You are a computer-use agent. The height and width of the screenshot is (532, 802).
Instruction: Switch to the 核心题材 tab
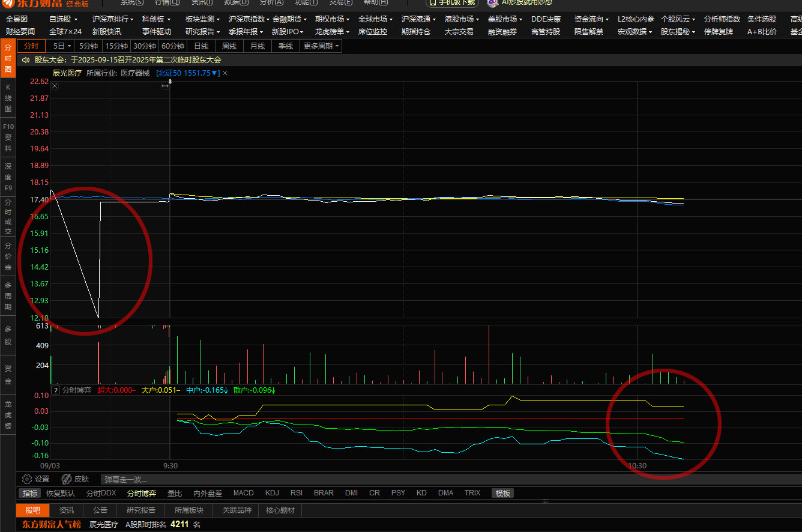tap(280, 510)
